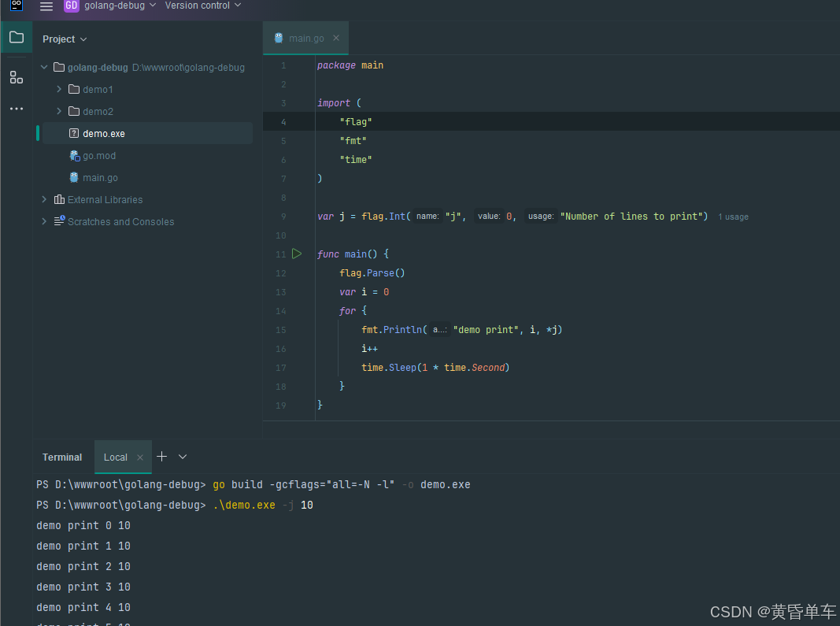Click the GD project badge icon
This screenshot has width=840, height=626.
point(72,6)
